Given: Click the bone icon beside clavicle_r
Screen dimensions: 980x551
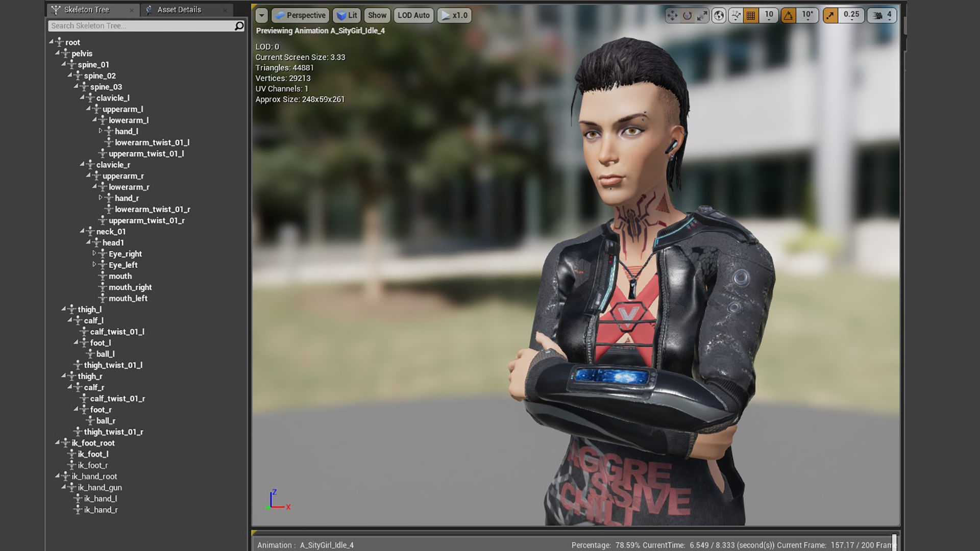Looking at the screenshot, I should (x=90, y=165).
